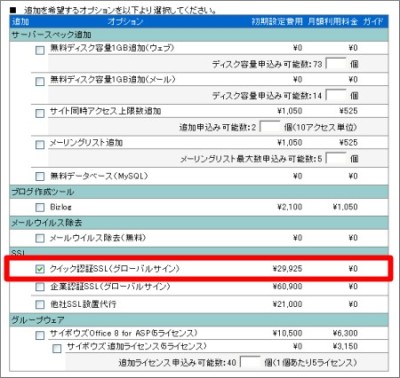
Task: Click the メールウイルス除去 section heading
Action: [x=47, y=223]
